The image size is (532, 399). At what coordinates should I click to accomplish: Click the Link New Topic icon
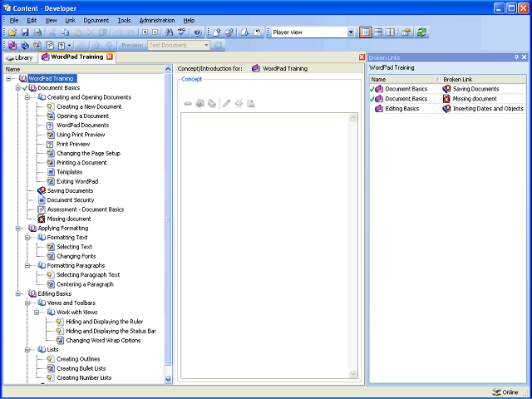[37, 45]
